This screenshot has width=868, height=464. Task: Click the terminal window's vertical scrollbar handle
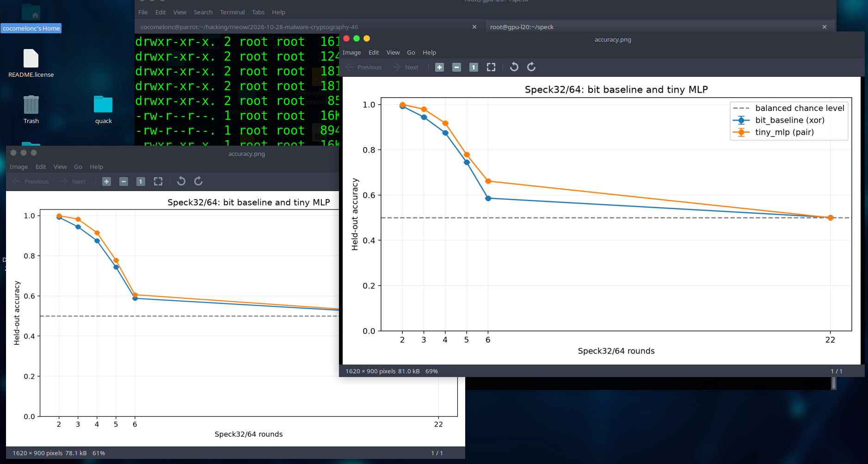pyautogui.click(x=834, y=383)
